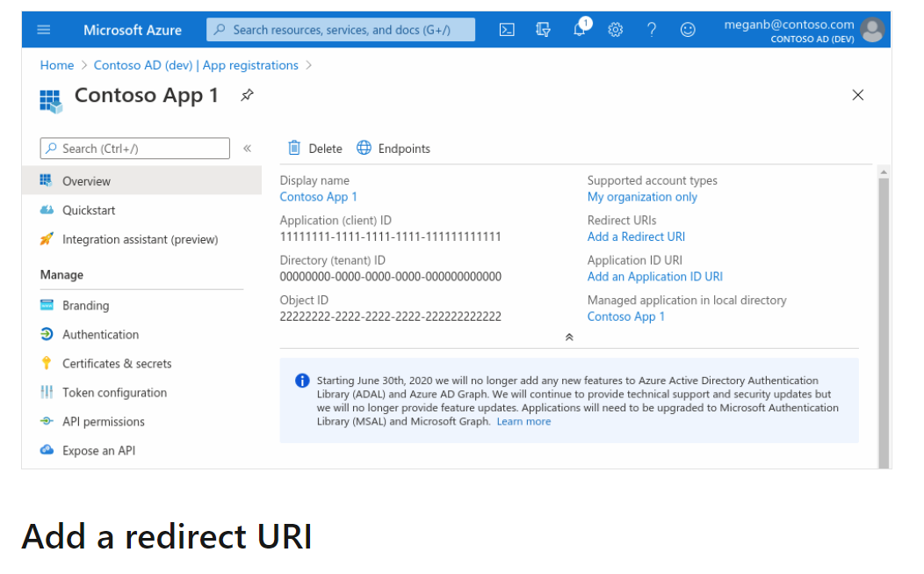
Task: Click Learn more in banner
Action: tap(523, 421)
